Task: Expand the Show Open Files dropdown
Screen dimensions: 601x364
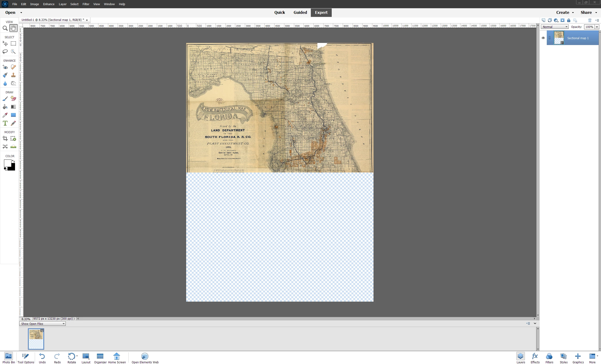Action: (42, 324)
